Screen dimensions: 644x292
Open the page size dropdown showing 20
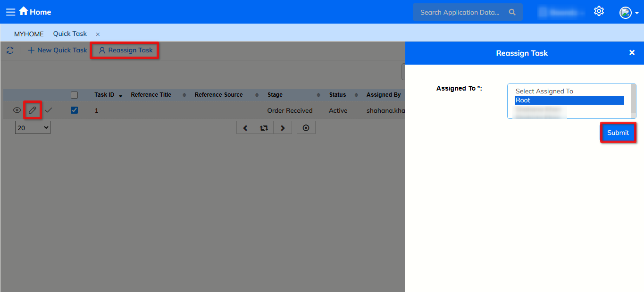pos(33,127)
